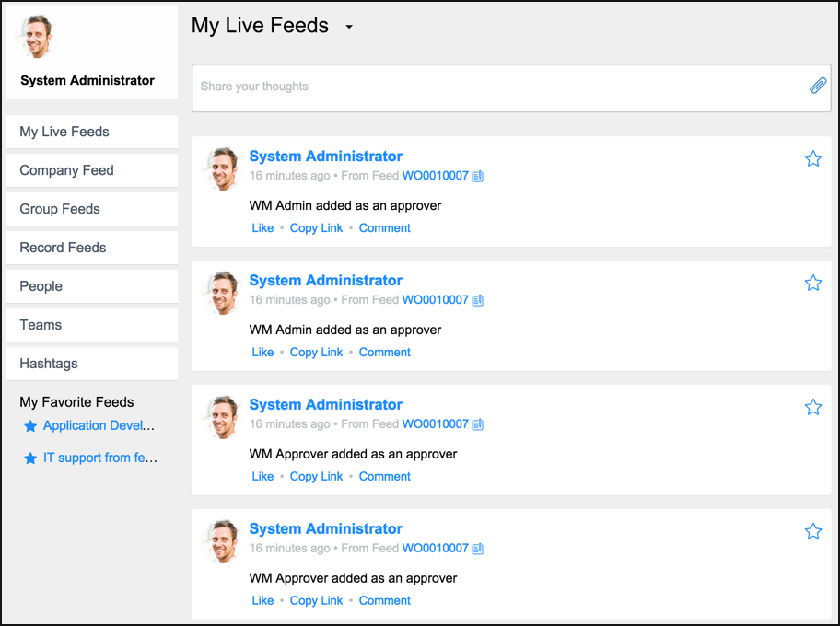The image size is (840, 626).
Task: Click the System Administrator profile photo in sidebar
Action: coord(37,37)
